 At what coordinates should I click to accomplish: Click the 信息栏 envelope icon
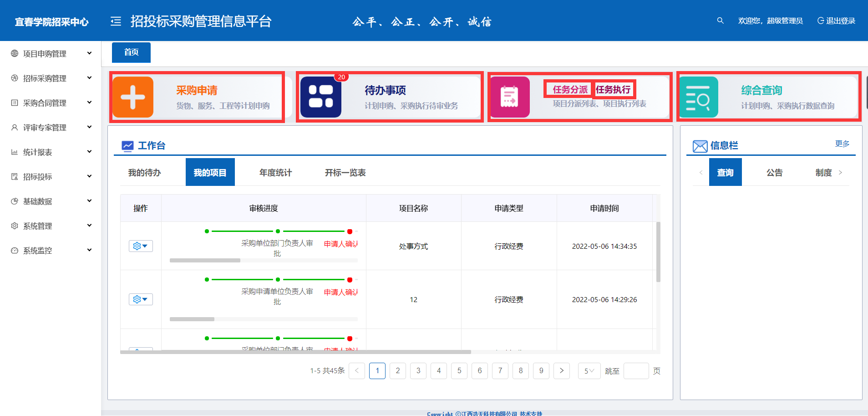point(700,146)
